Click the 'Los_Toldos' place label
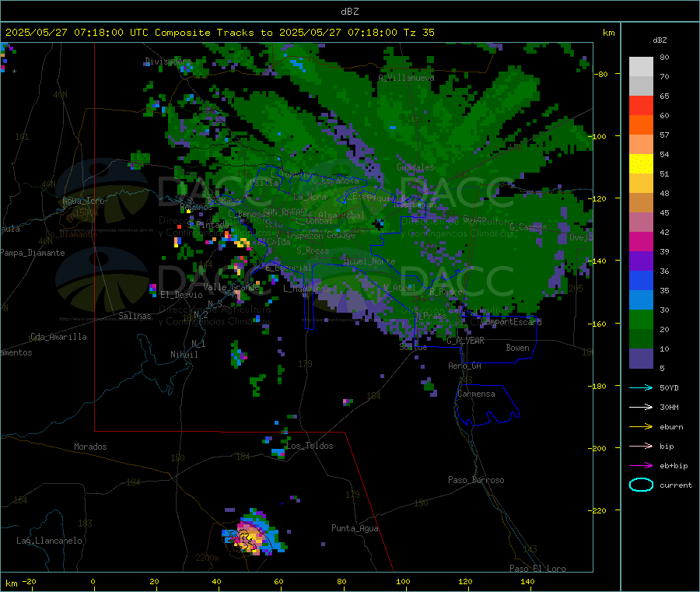The width and height of the screenshot is (700, 592). click(310, 446)
